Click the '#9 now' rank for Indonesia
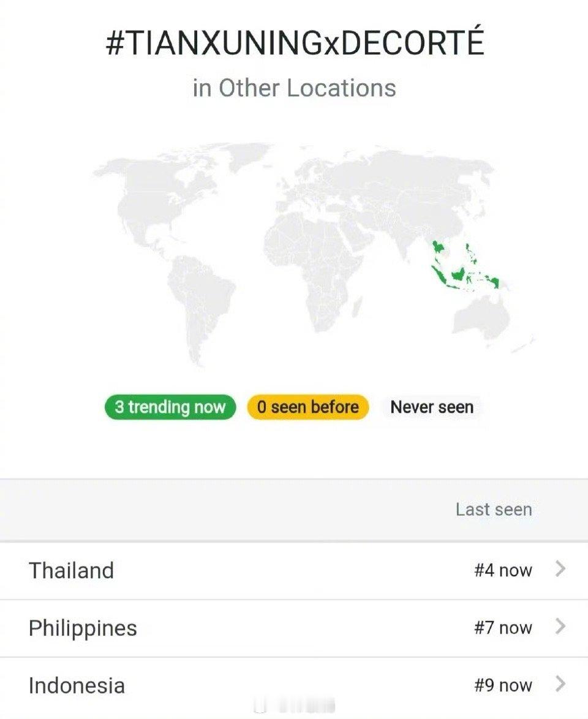Screen dimensions: 588x719 click(503, 685)
